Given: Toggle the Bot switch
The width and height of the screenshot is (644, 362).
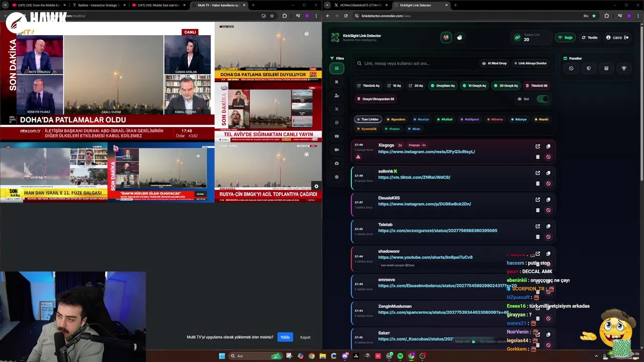Looking at the screenshot, I should tap(542, 99).
